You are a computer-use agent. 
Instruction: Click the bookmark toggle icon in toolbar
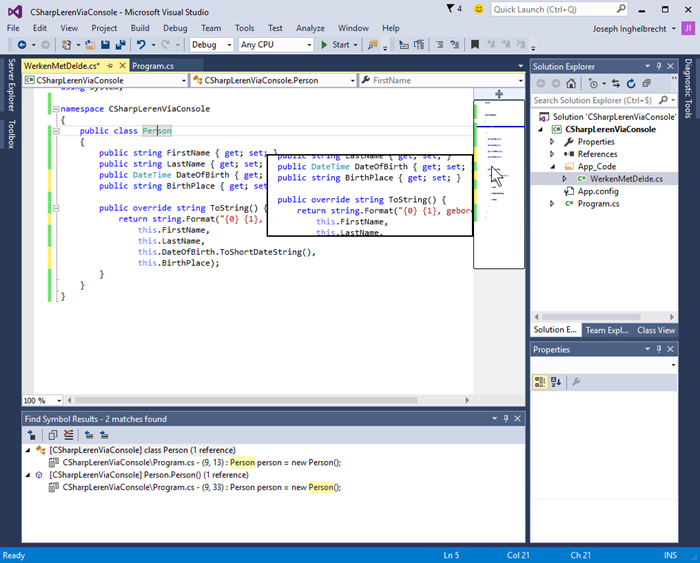(x=475, y=45)
